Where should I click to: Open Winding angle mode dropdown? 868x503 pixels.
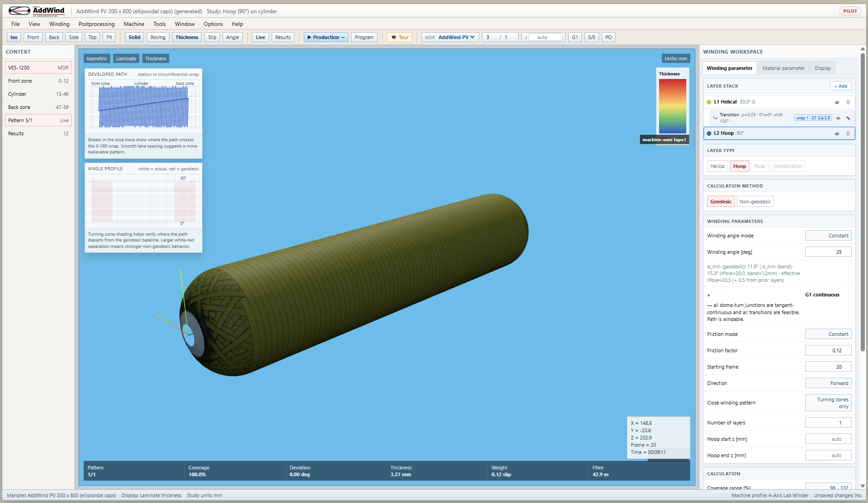click(x=828, y=236)
